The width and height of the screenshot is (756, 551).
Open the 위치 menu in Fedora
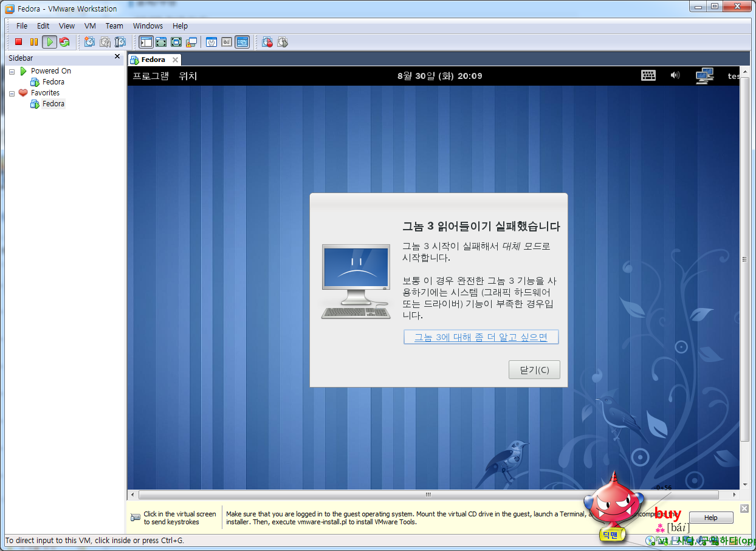(188, 76)
